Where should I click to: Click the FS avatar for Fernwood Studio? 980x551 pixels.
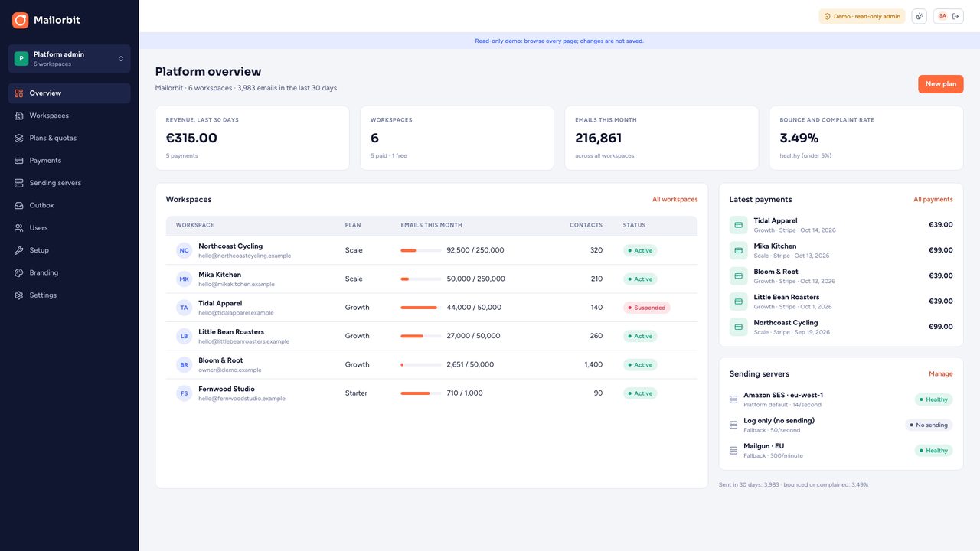(184, 393)
